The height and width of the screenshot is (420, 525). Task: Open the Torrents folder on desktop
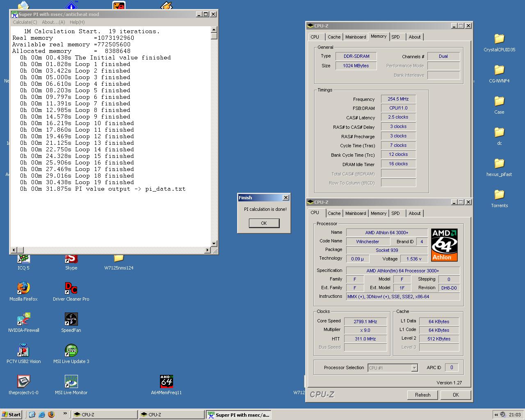499,195
